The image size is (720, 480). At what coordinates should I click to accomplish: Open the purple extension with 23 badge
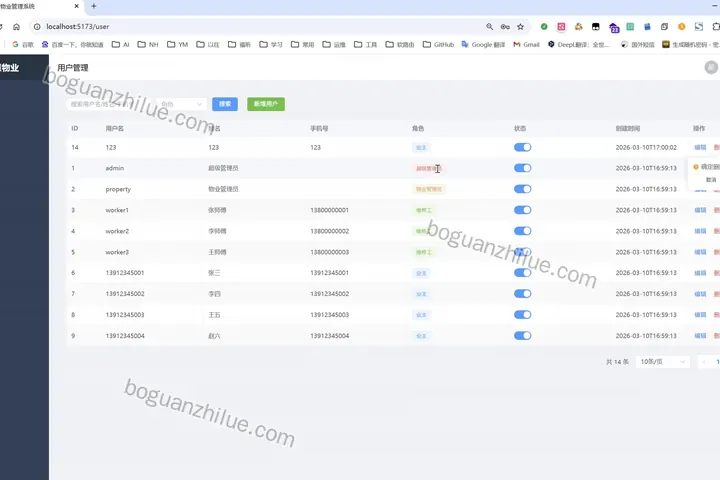coord(614,28)
